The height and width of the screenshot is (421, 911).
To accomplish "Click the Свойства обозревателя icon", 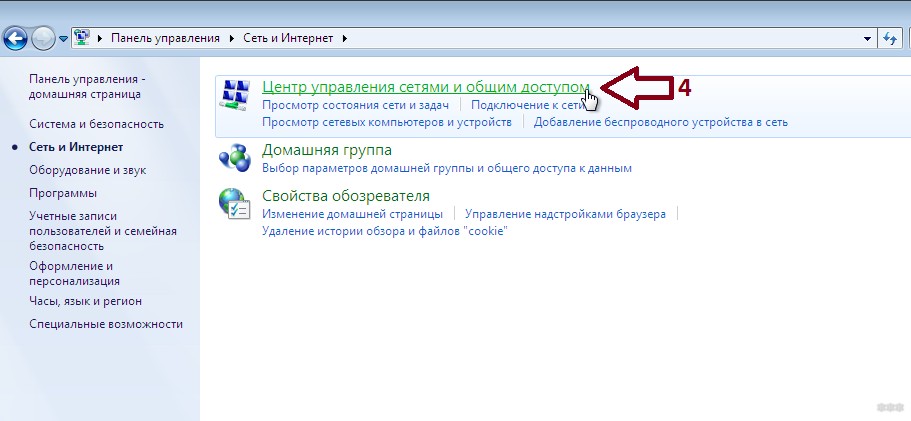I will 234,203.
